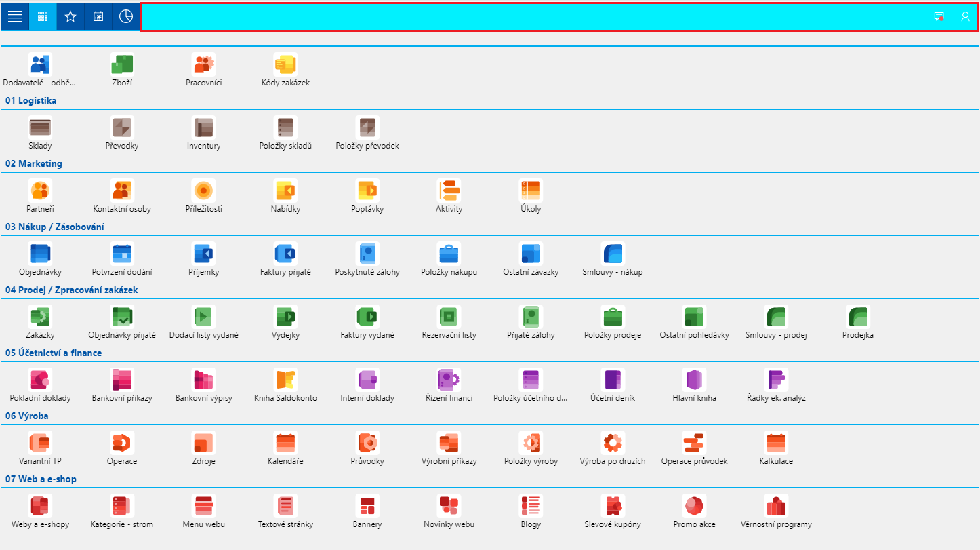Screen dimensions: 980x550
Task: Open the Zboží module icon
Action: (x=122, y=64)
